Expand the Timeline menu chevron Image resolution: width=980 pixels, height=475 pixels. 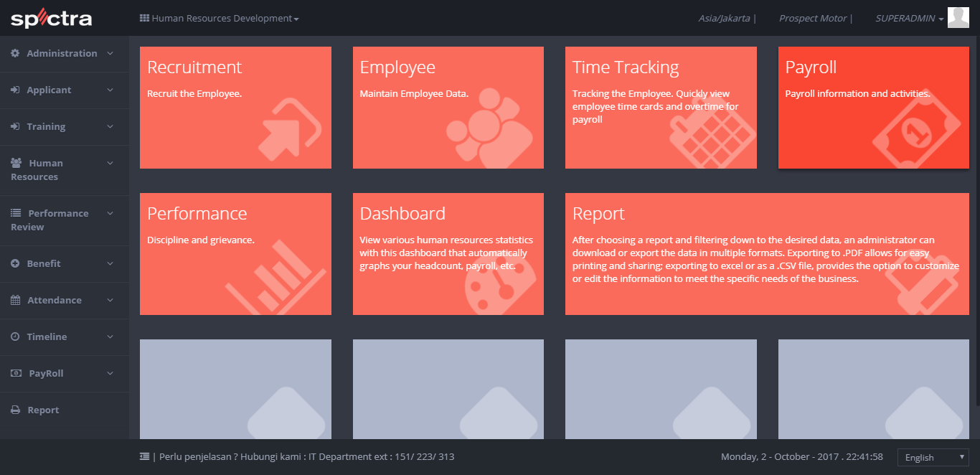tap(110, 337)
